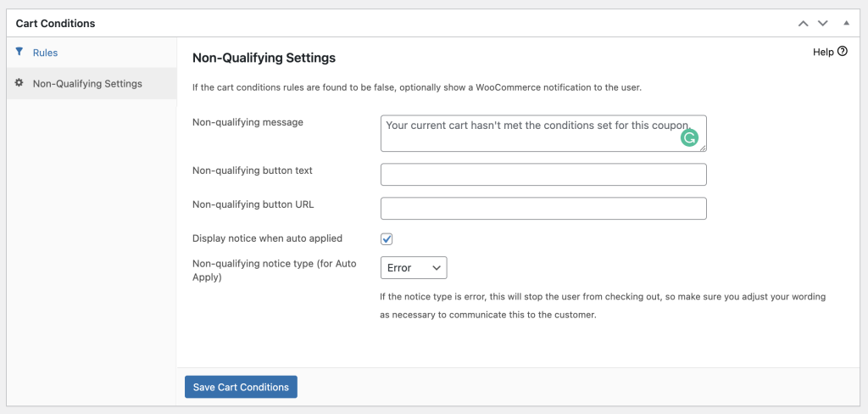The width and height of the screenshot is (868, 414).
Task: Click the cart conditions rules description text
Action: 417,87
